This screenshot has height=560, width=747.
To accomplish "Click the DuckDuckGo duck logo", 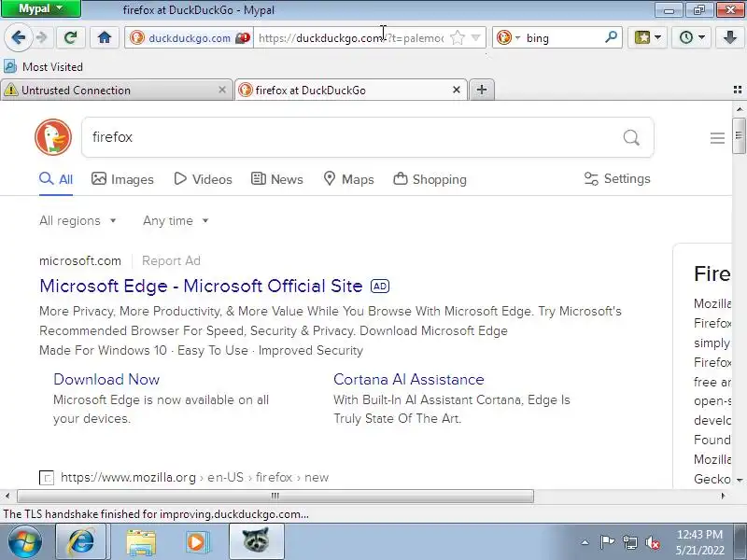I will pos(53,137).
